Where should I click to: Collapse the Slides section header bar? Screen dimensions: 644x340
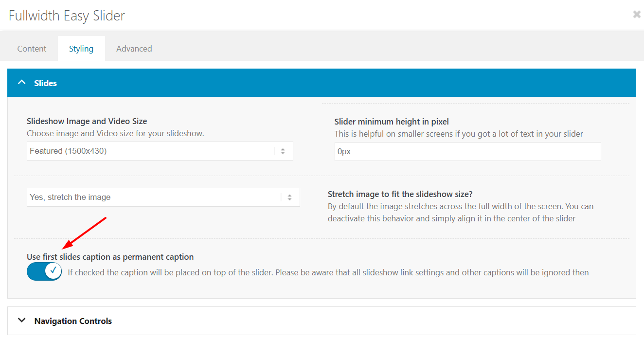tap(321, 83)
